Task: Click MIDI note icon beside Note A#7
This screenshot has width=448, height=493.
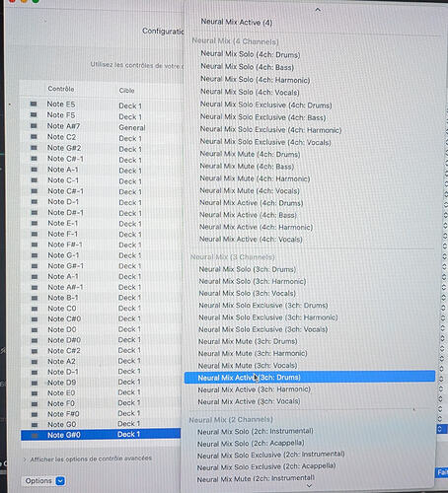Action: coord(34,126)
